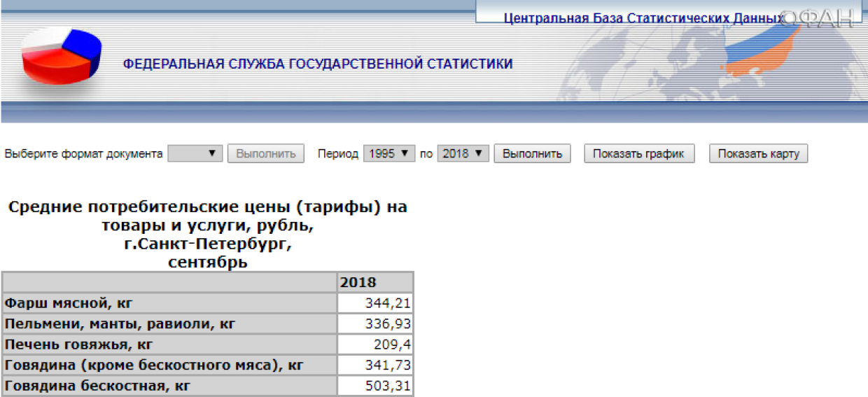Click the 344,21 price cell

click(x=374, y=303)
